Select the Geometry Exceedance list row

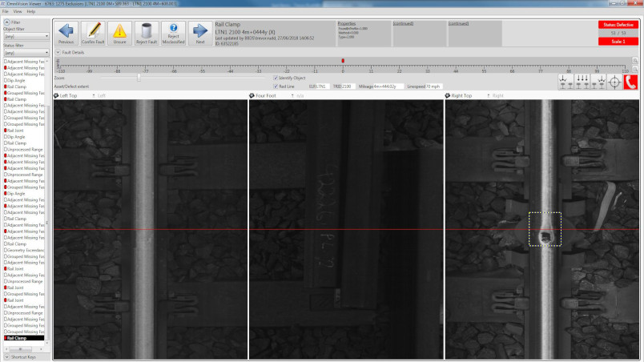click(x=25, y=250)
